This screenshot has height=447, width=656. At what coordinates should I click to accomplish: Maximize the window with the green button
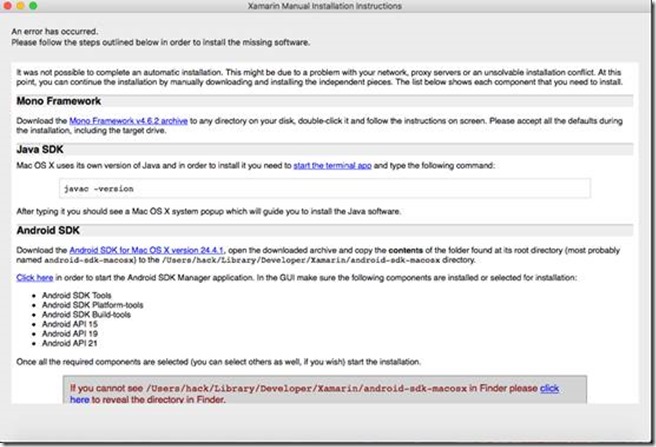33,6
